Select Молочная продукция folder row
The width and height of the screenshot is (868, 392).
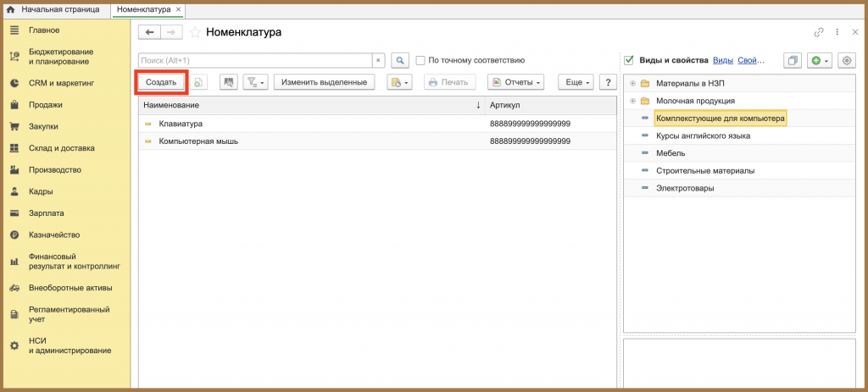739,102
